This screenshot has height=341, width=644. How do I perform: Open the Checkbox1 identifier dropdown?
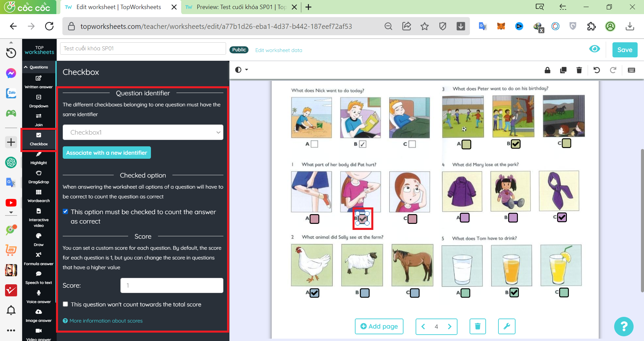143,132
